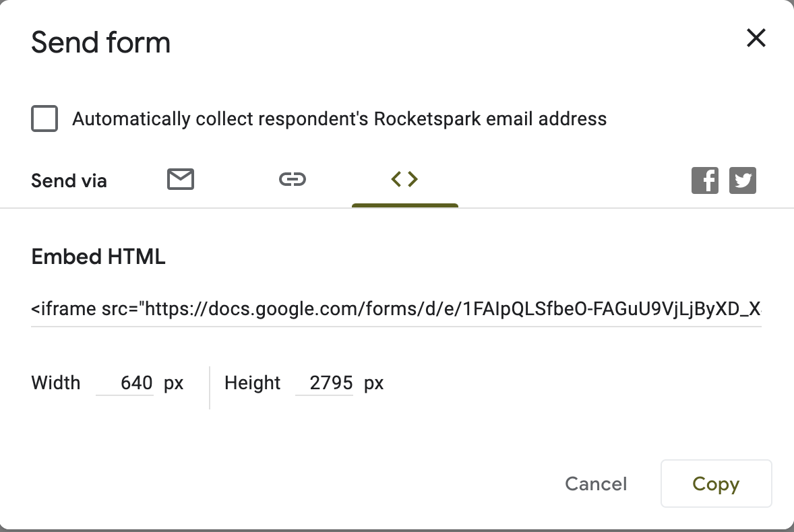Switch to the send via email tab
This screenshot has height=532, width=794.
[181, 179]
